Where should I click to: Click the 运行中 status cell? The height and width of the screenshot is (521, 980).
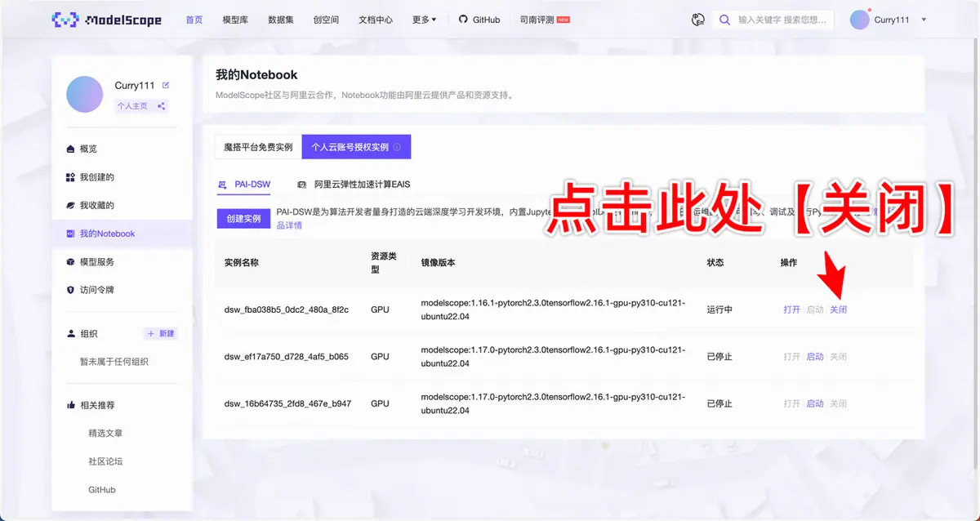719,310
